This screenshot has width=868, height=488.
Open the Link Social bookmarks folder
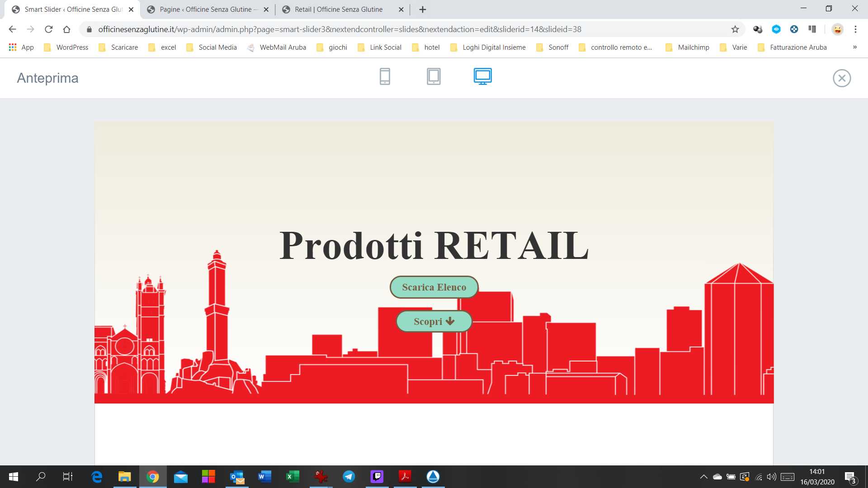point(379,47)
